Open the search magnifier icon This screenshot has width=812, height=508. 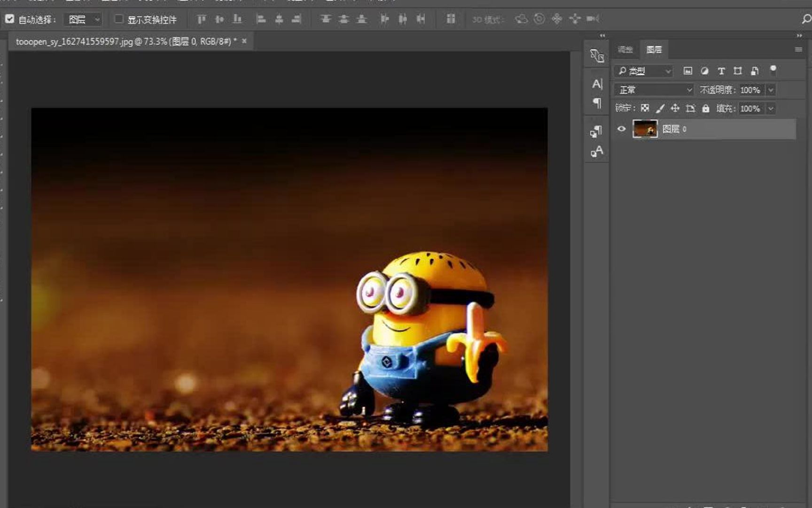(806, 19)
